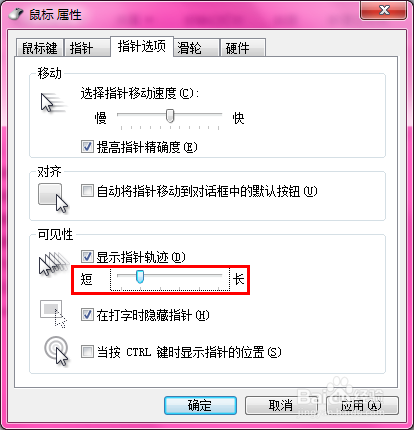Click the pointer speed motion icon
This screenshot has width=414, height=430.
[x=53, y=103]
